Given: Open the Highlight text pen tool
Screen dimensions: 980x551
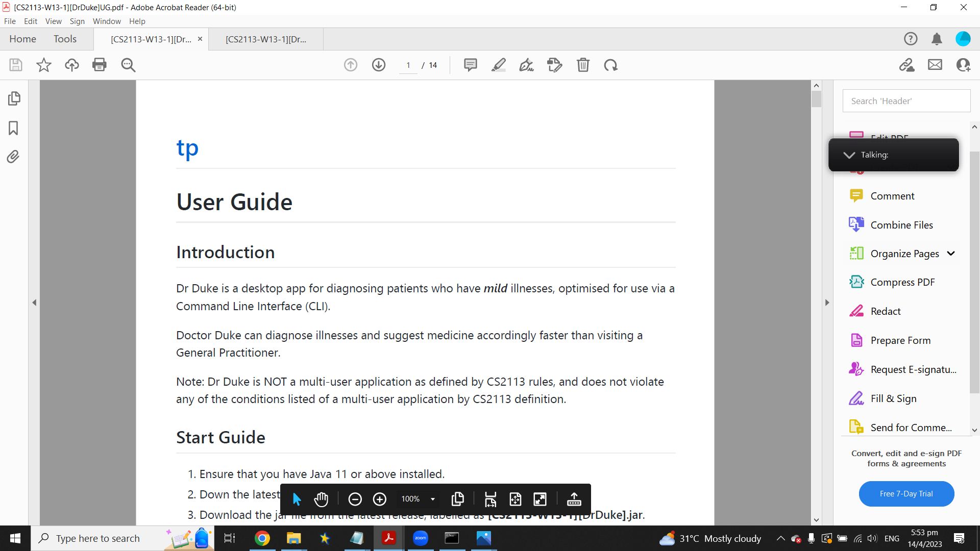Looking at the screenshot, I should point(499,65).
